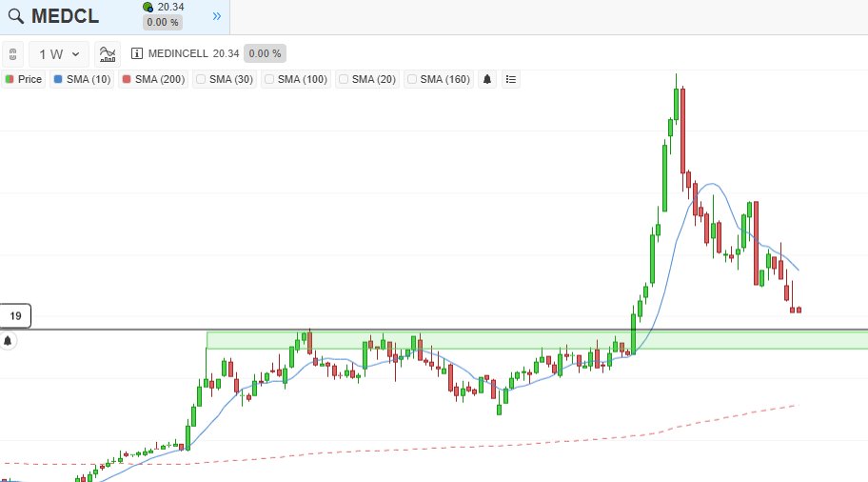Click the market status dot near 20.34
This screenshot has height=482, width=868.
click(148, 8)
